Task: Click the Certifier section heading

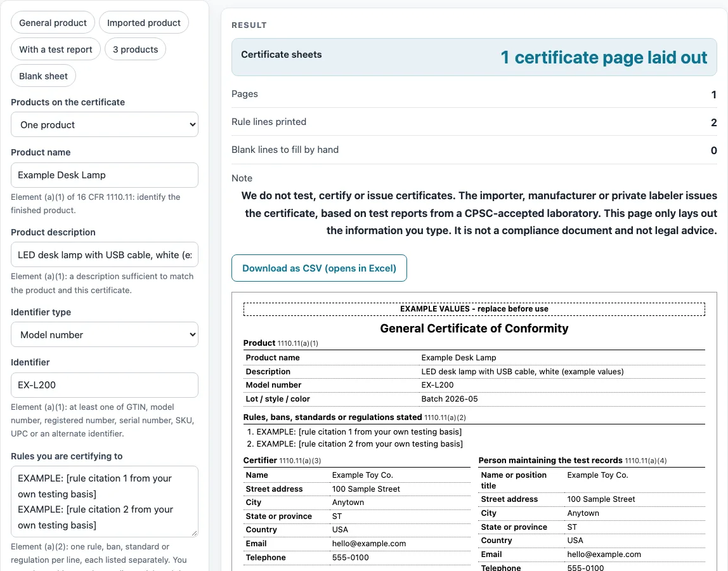Action: tap(282, 461)
